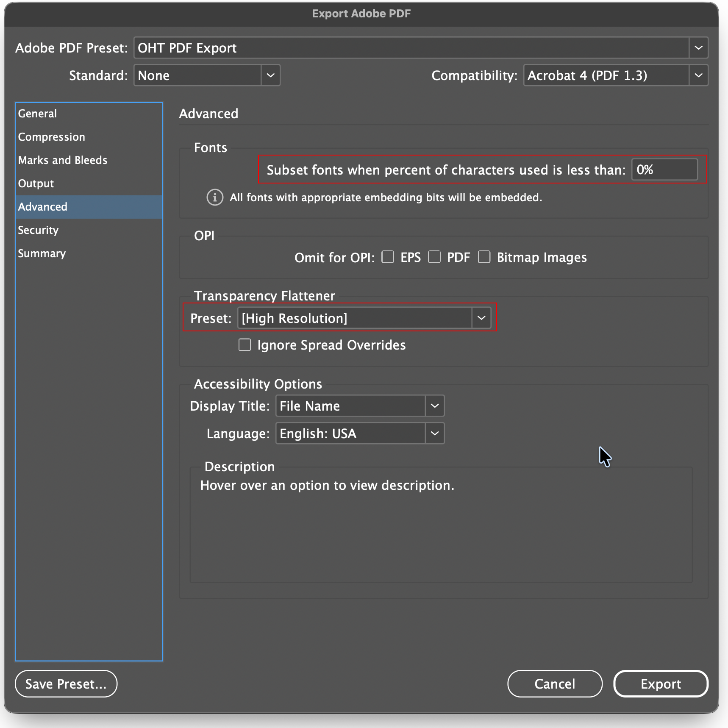Open the Compression settings section
This screenshot has width=728, height=728.
click(51, 137)
